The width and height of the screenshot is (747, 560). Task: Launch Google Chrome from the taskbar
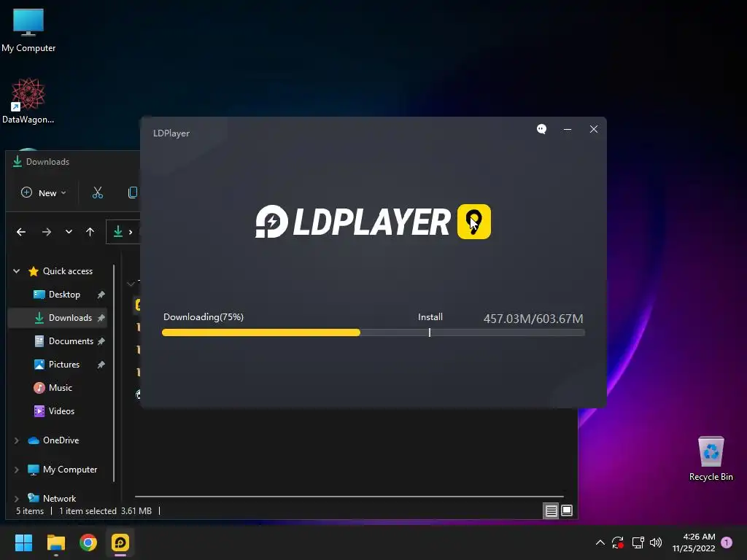pyautogui.click(x=88, y=542)
